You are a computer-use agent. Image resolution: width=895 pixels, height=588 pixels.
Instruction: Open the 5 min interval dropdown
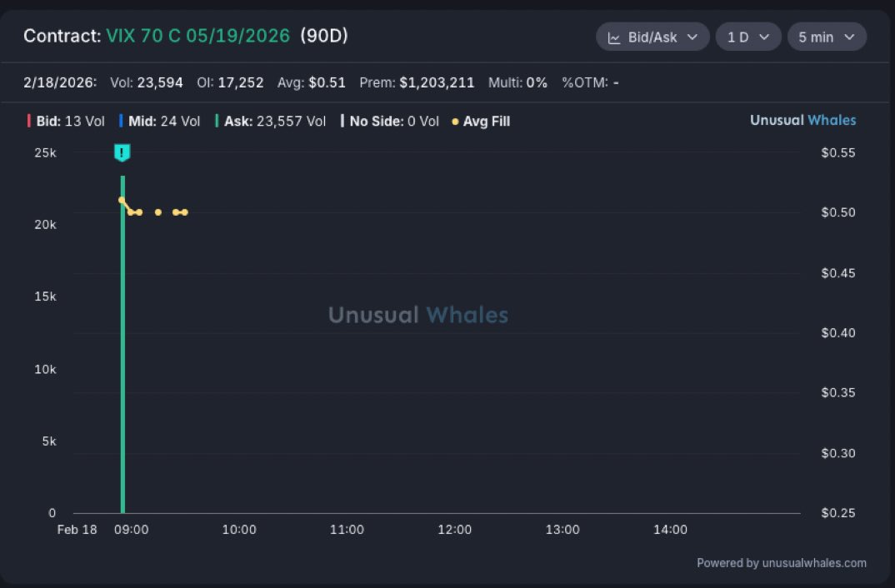827,37
